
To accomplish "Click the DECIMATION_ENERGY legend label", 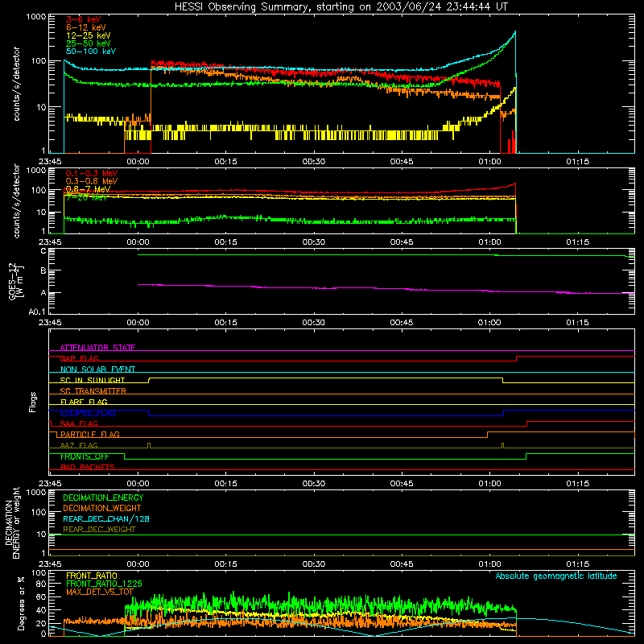I will [103, 497].
